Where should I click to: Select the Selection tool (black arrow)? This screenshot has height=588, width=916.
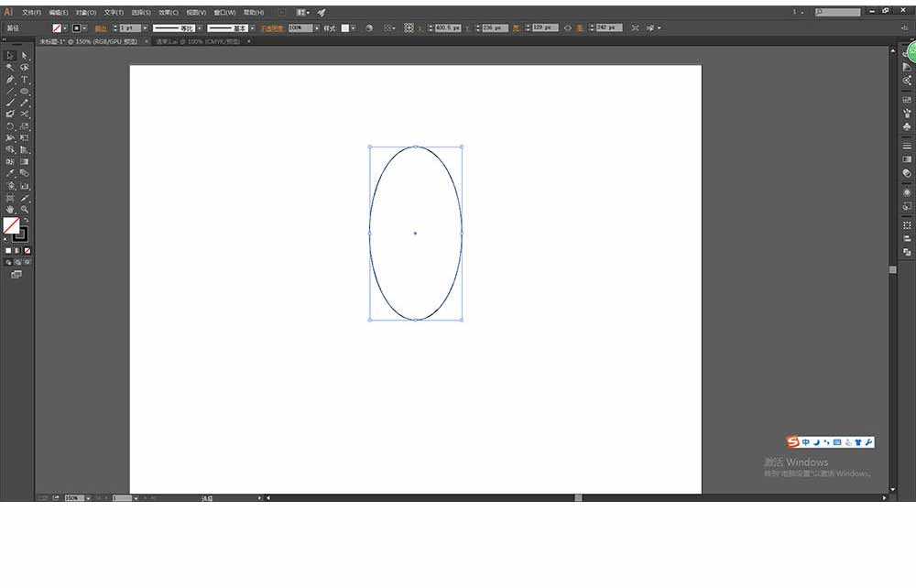[10, 56]
